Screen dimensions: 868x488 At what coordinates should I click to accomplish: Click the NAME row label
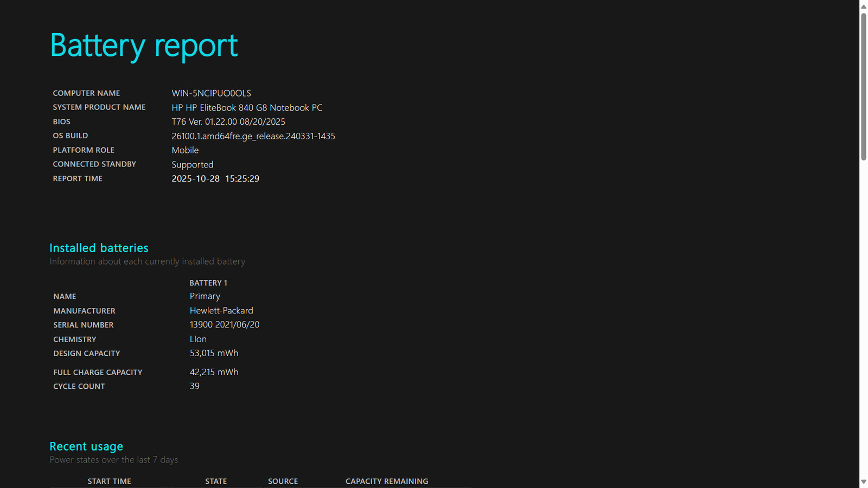point(65,297)
